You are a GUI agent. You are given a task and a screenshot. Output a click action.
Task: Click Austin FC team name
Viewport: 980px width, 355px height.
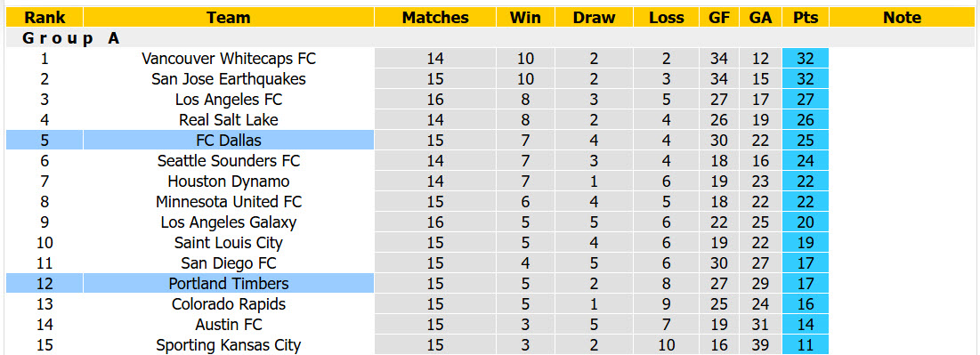pos(229,325)
